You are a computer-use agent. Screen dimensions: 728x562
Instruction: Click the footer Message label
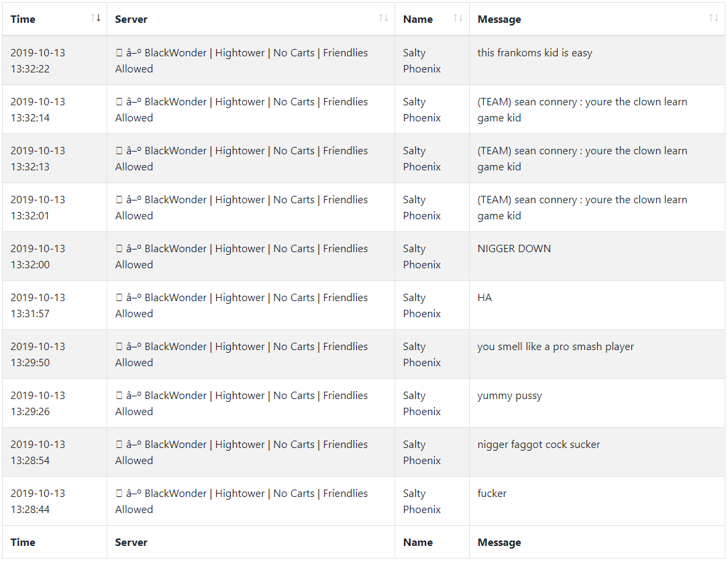[x=499, y=543]
